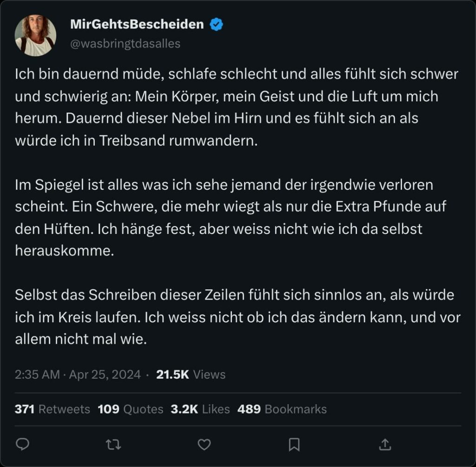This screenshot has height=467, width=476.
Task: Click the reply speech bubble icon
Action: [x=22, y=445]
